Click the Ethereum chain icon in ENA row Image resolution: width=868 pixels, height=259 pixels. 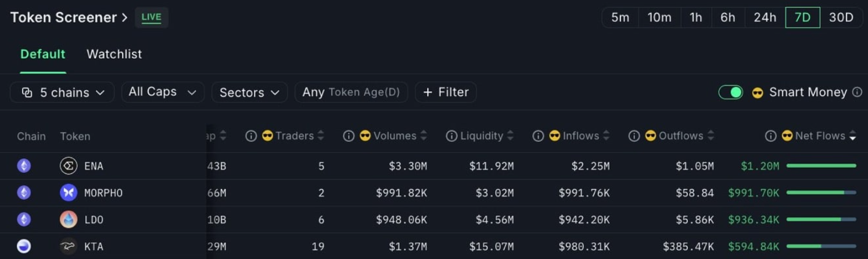coord(24,166)
